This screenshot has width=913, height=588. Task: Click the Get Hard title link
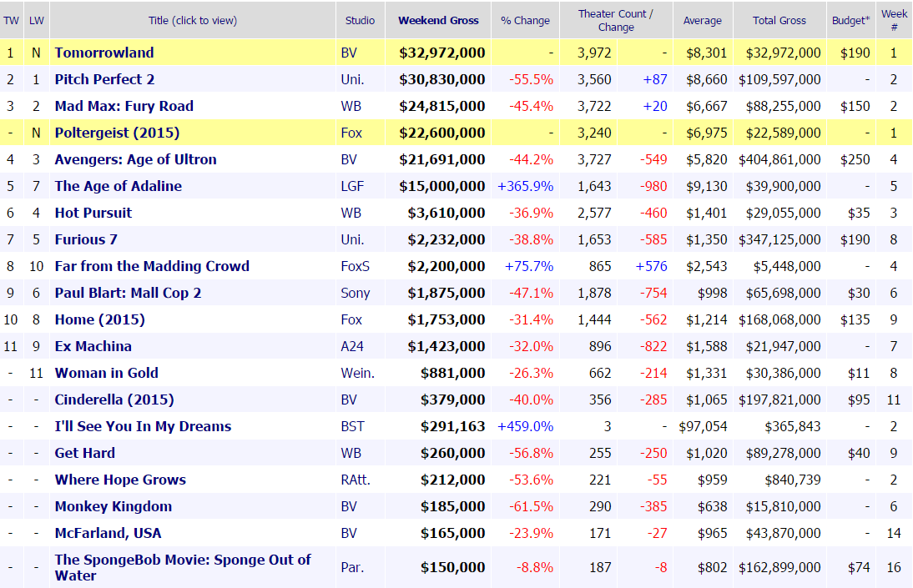(x=85, y=453)
